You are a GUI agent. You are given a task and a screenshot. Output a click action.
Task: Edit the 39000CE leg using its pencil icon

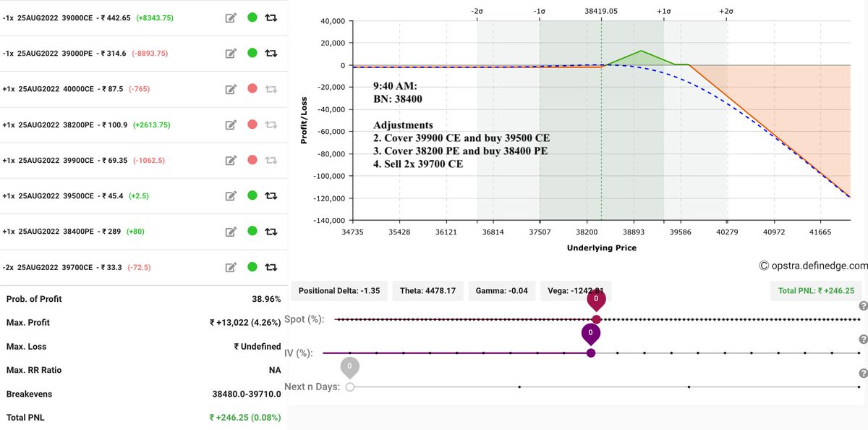coord(231,17)
